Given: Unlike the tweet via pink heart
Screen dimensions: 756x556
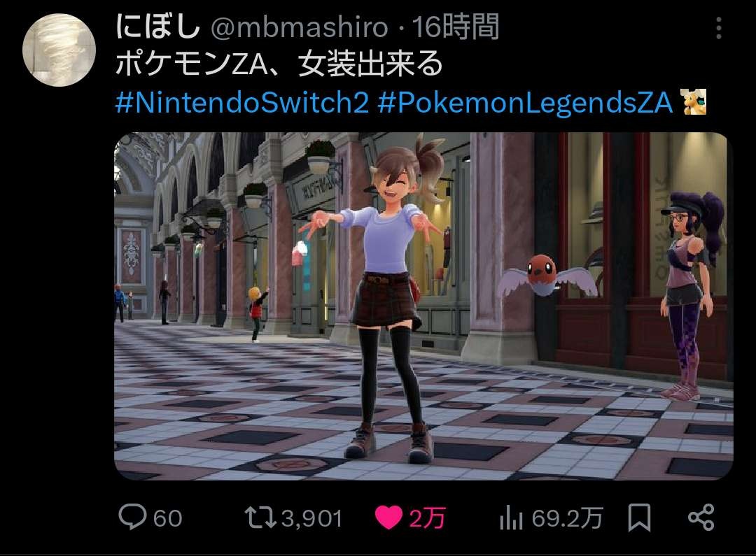Looking at the screenshot, I should [388, 518].
